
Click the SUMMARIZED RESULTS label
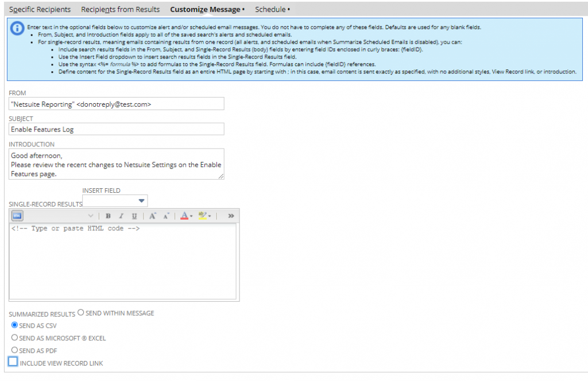point(42,314)
